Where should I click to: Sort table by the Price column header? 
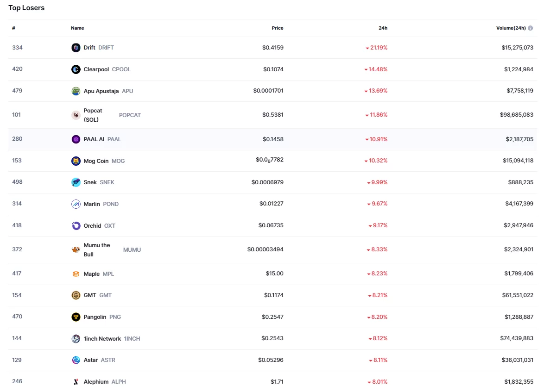click(277, 28)
